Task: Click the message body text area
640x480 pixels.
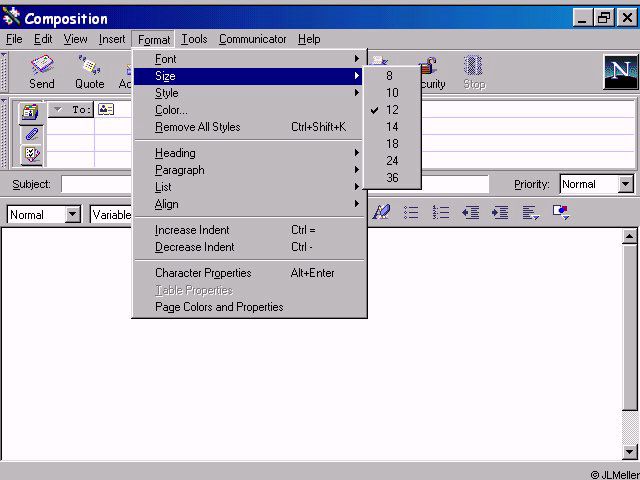Action: 311,344
